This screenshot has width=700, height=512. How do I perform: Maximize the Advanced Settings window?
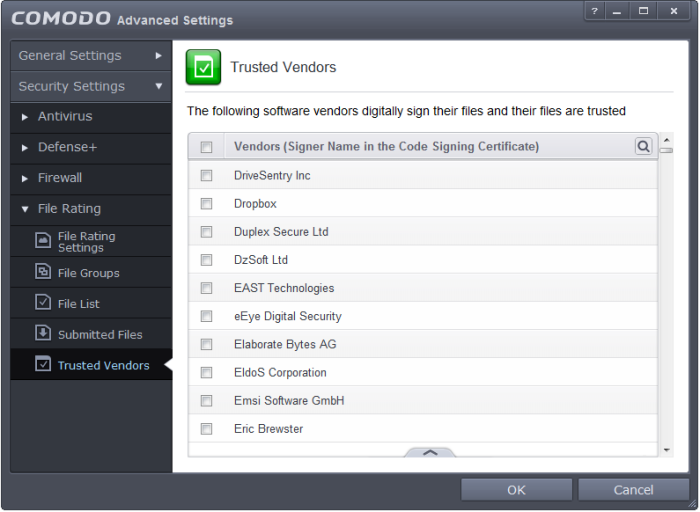click(643, 11)
